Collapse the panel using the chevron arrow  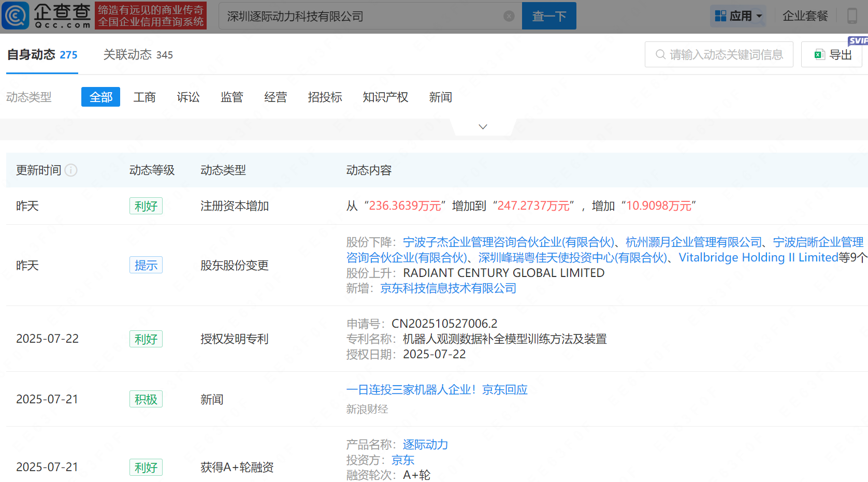(483, 126)
